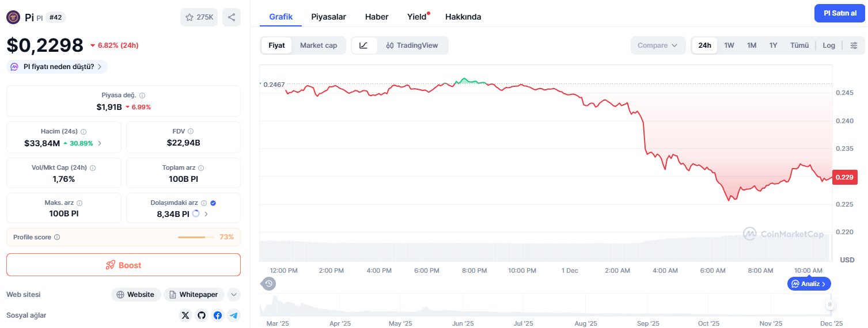Click the document icon on Whitepaper button
The height and width of the screenshot is (328, 868).
click(173, 295)
